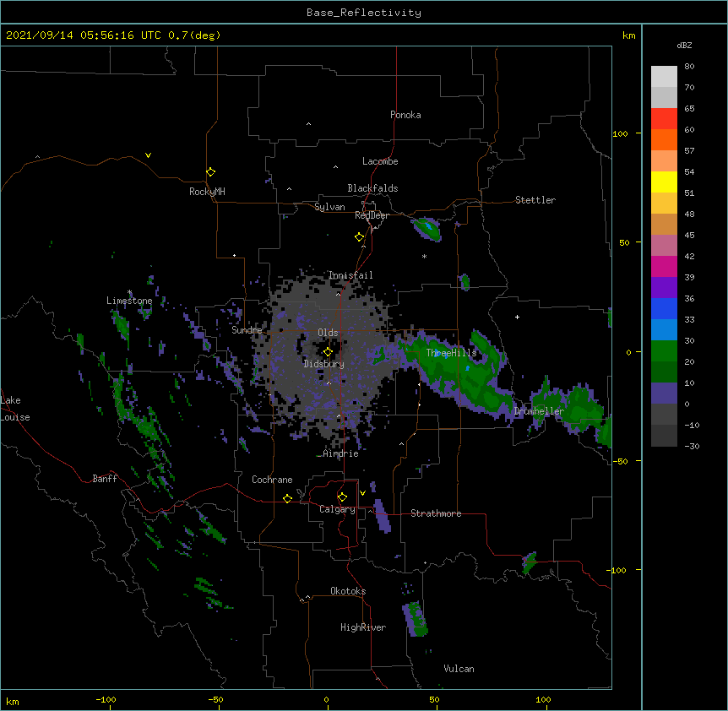Click the yellow diamond marker below Cochrane
Viewport: 728px width, 711px height.
[287, 498]
